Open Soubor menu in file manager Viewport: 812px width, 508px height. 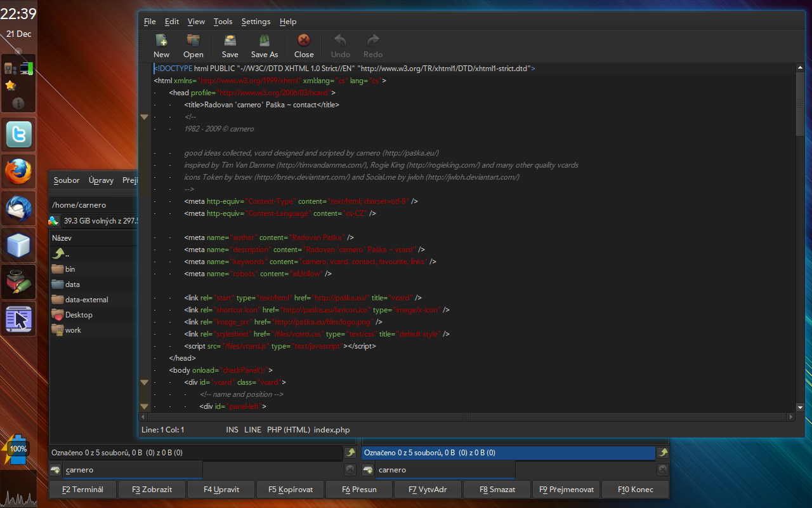tap(67, 180)
